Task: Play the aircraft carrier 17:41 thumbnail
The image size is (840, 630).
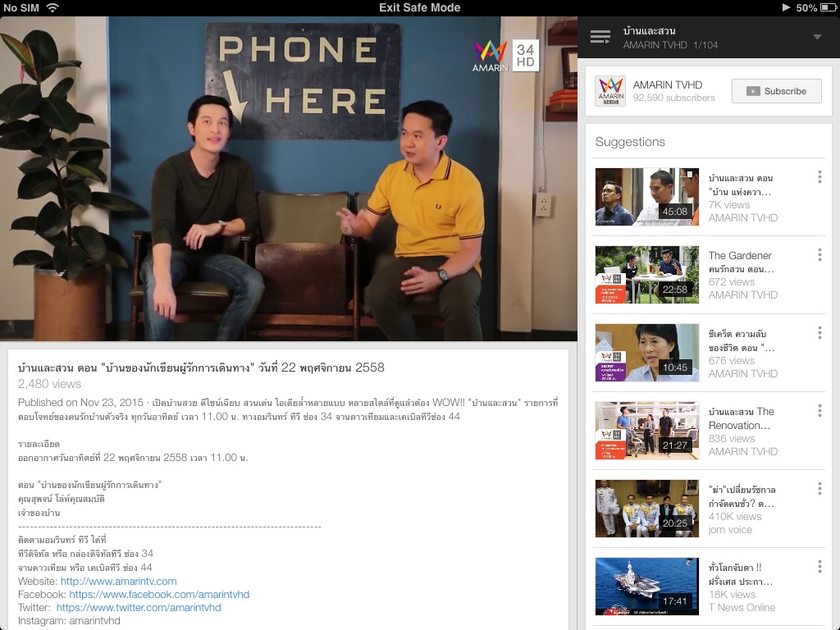Action: (x=646, y=587)
